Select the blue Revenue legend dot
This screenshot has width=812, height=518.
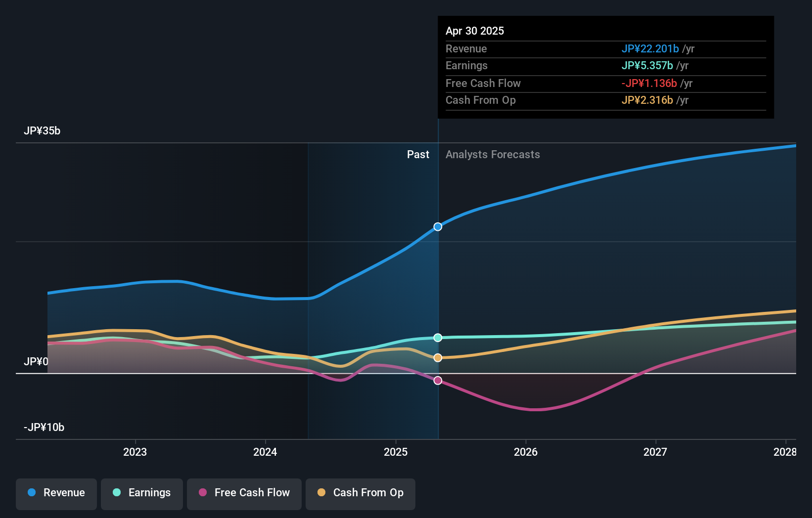click(32, 493)
